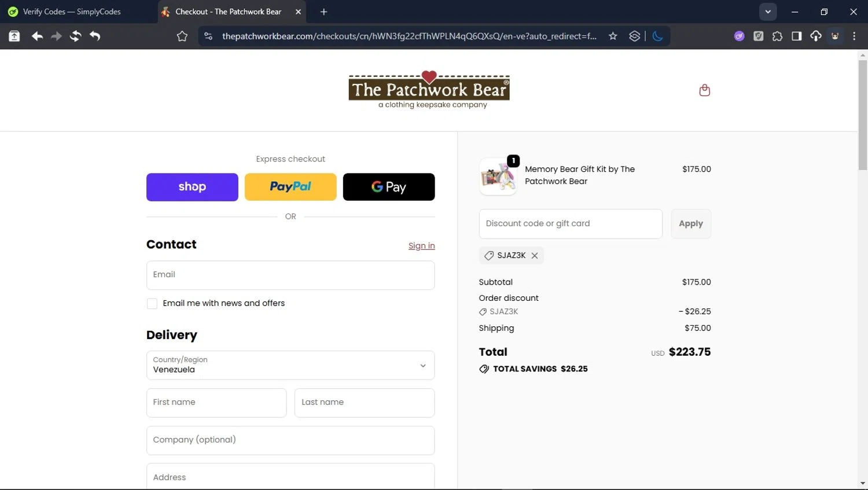Viewport: 868px width, 490px height.
Task: Click the layered stack icon in the address bar
Action: pos(635,36)
